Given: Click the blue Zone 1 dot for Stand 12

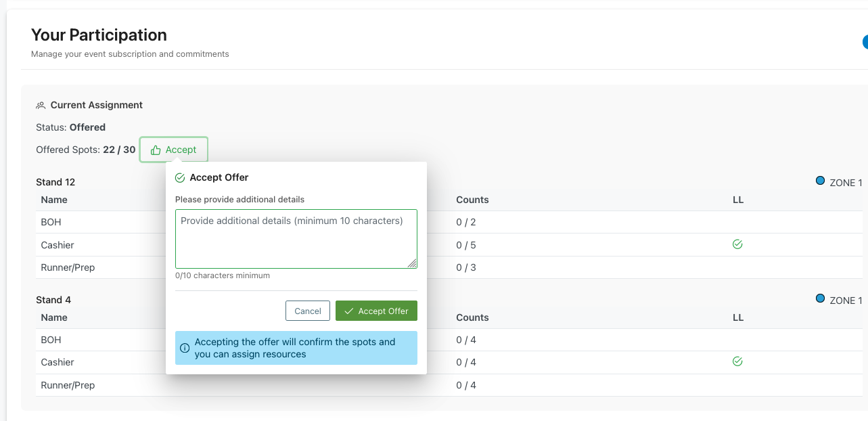Looking at the screenshot, I should pyautogui.click(x=820, y=181).
